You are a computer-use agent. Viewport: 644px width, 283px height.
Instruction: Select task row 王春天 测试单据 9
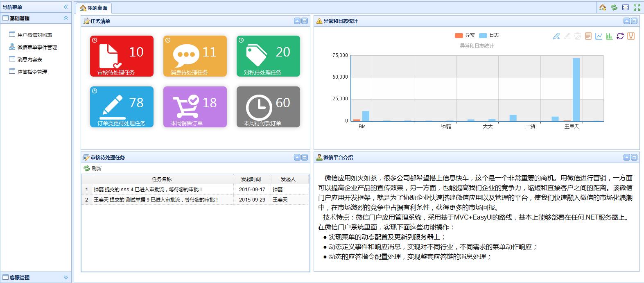click(195, 200)
